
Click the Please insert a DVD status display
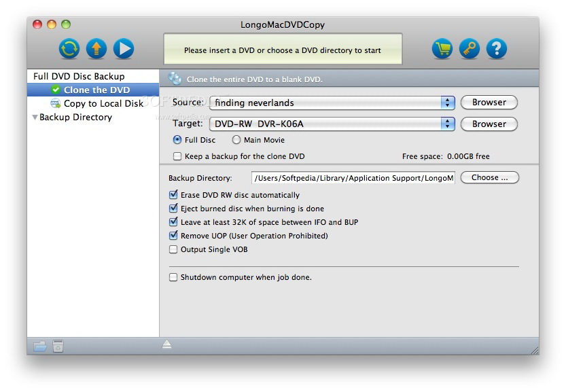pos(283,49)
